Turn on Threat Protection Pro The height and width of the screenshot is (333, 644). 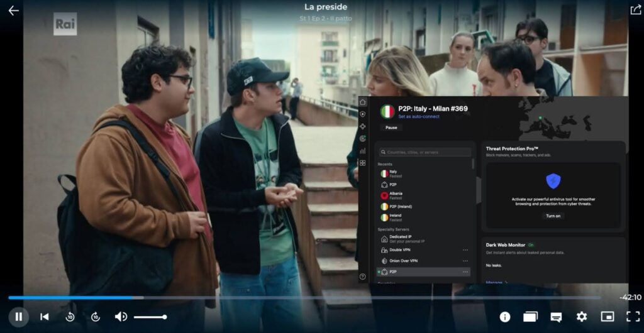point(553,216)
